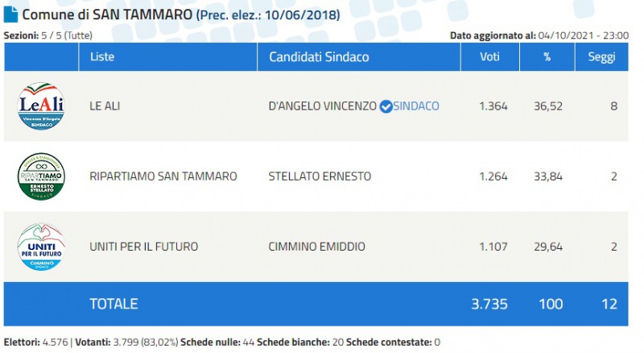644x353 pixels.
Task: Click the TOTALE row label
Action: pos(114,304)
